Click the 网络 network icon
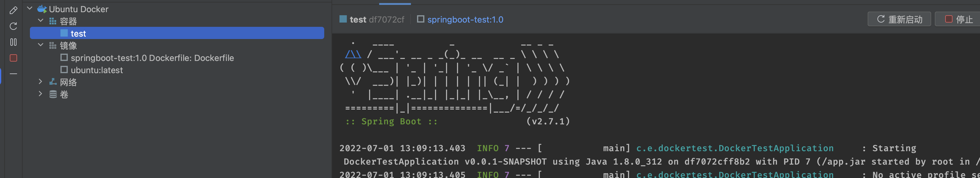 (53, 82)
